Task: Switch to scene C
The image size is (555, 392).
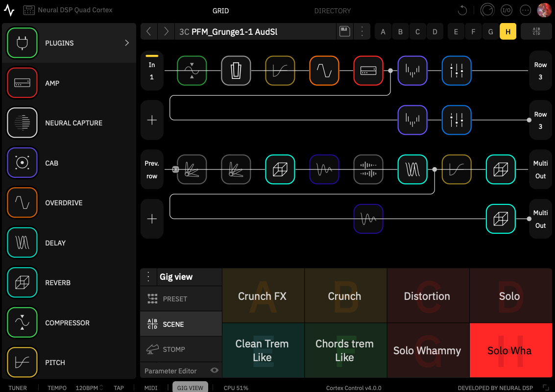Action: pyautogui.click(x=418, y=32)
